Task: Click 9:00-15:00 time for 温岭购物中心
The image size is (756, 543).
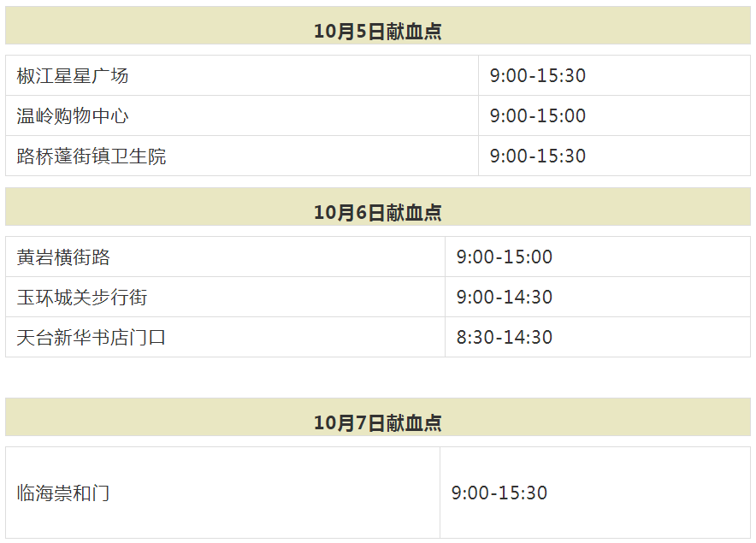Action: tap(614, 115)
